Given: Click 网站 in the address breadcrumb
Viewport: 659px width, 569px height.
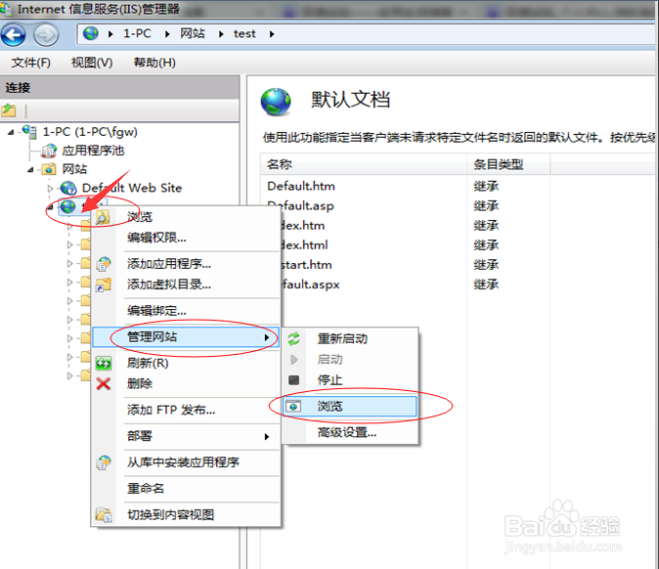Looking at the screenshot, I should pyautogui.click(x=192, y=34).
